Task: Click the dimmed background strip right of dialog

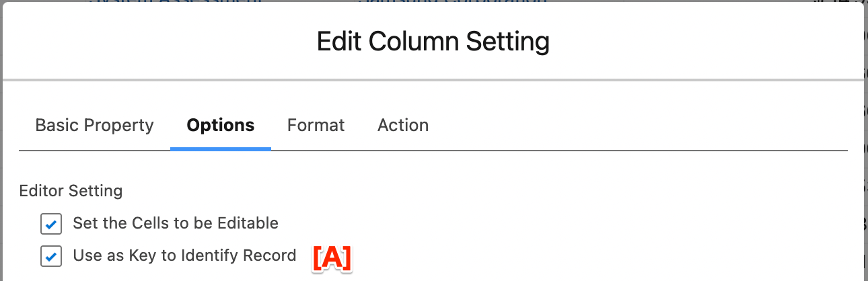Action: click(865, 140)
